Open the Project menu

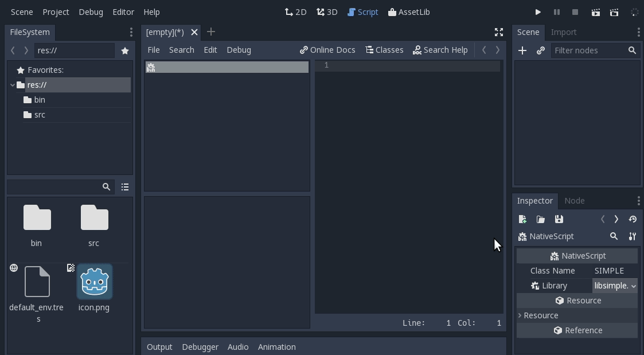point(56,12)
